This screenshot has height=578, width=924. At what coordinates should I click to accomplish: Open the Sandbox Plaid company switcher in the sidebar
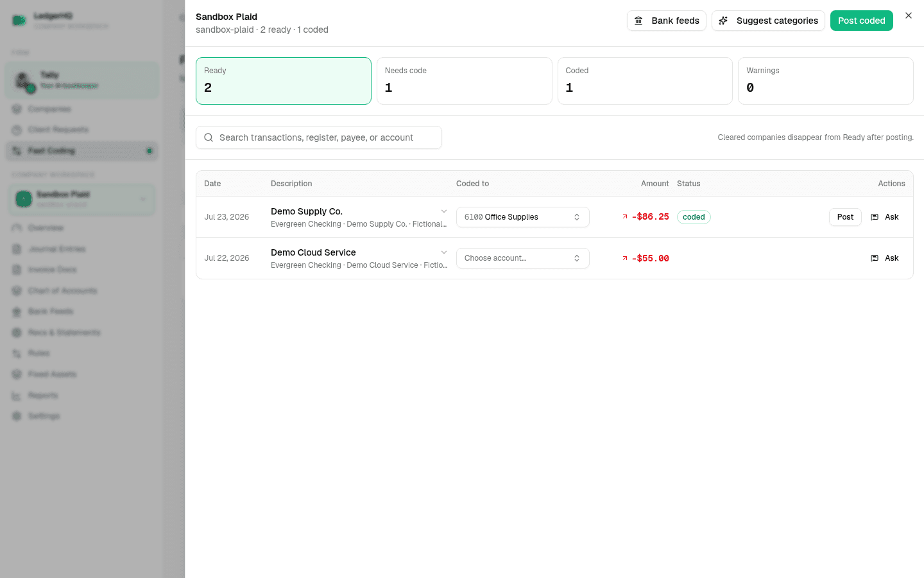point(82,199)
